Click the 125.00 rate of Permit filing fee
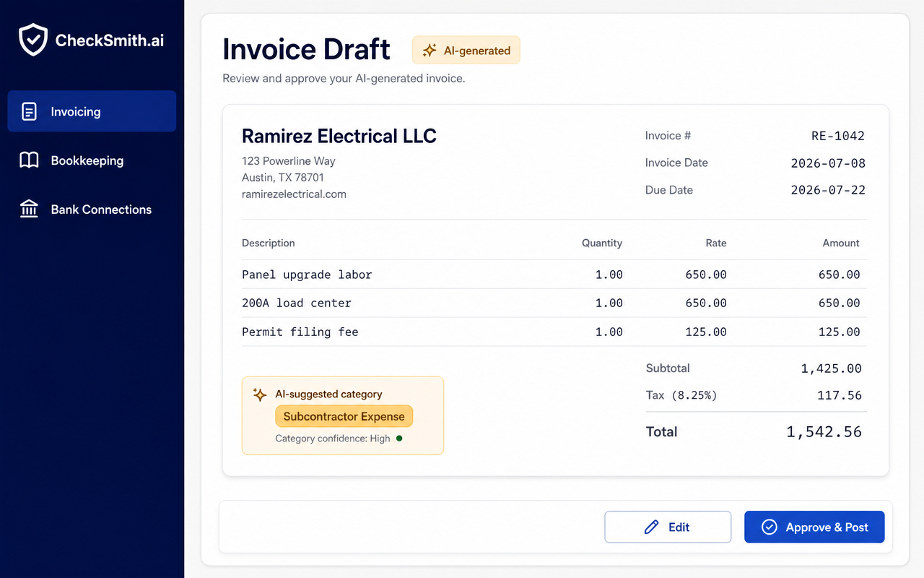 (706, 332)
